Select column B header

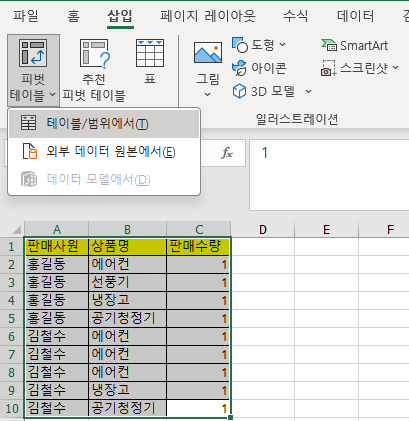click(127, 229)
